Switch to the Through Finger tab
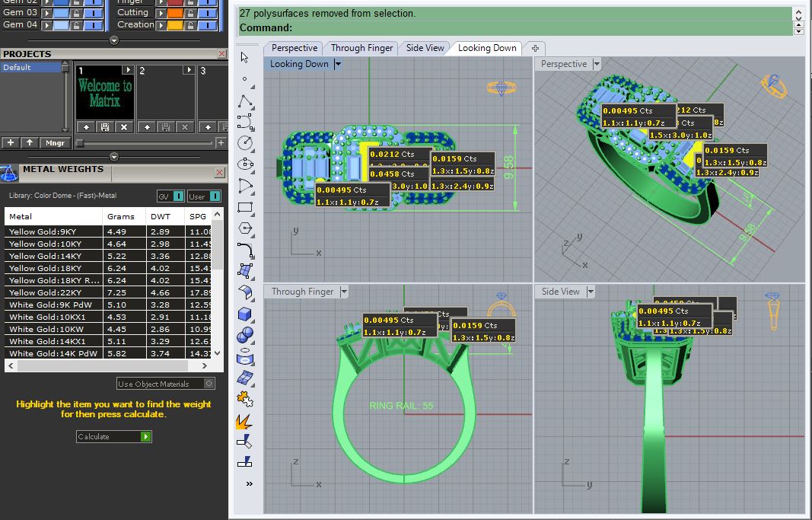812x520 pixels. (361, 48)
